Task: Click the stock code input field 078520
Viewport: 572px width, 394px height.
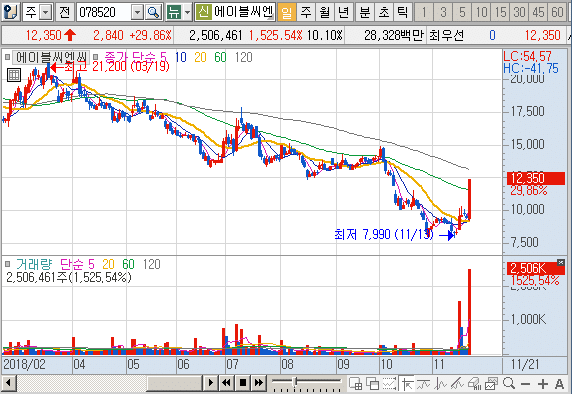Action: point(104,13)
